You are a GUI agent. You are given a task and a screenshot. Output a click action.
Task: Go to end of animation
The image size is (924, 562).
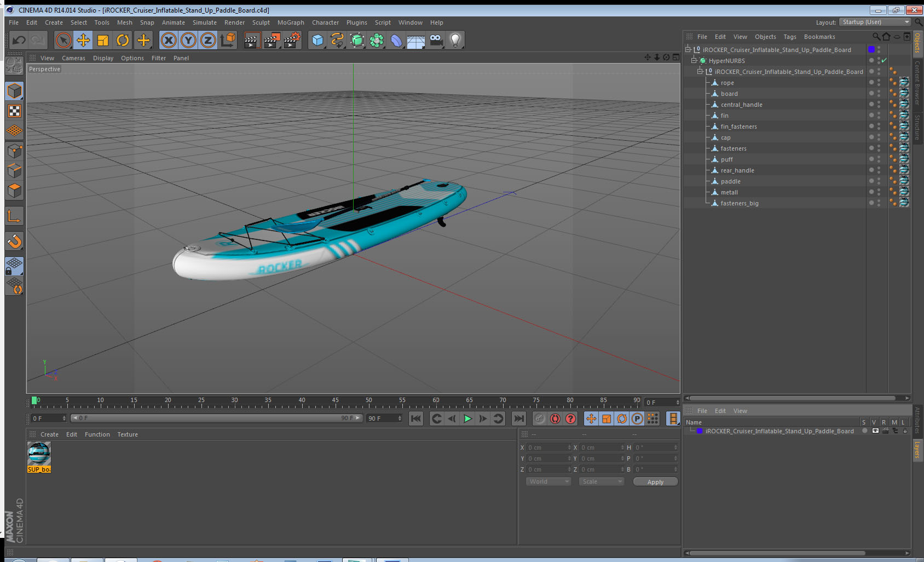pos(518,418)
